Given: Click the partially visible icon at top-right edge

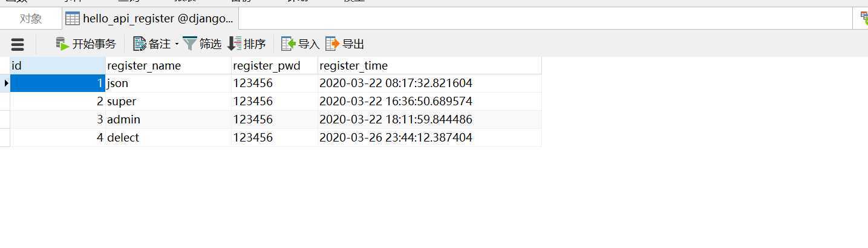Looking at the screenshot, I should coord(864,19).
